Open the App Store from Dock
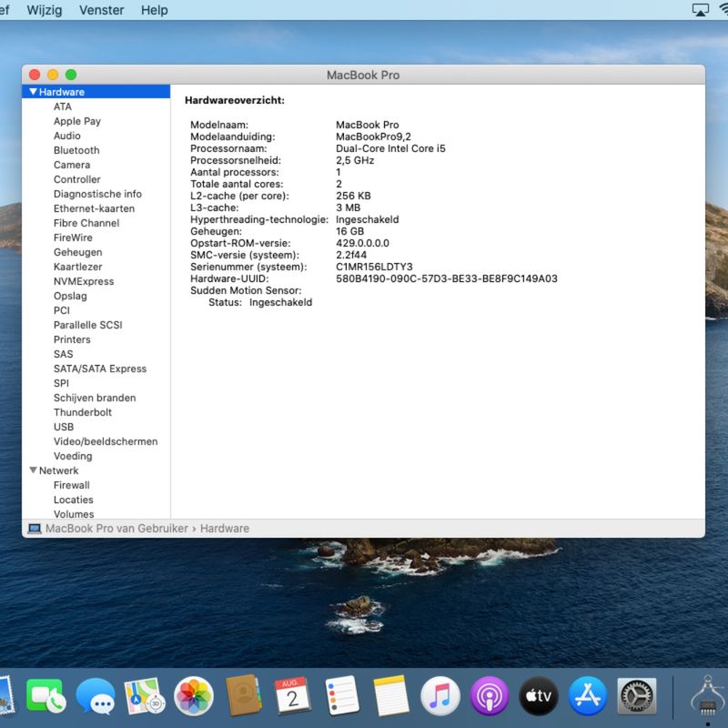The height and width of the screenshot is (728, 728). [x=588, y=695]
